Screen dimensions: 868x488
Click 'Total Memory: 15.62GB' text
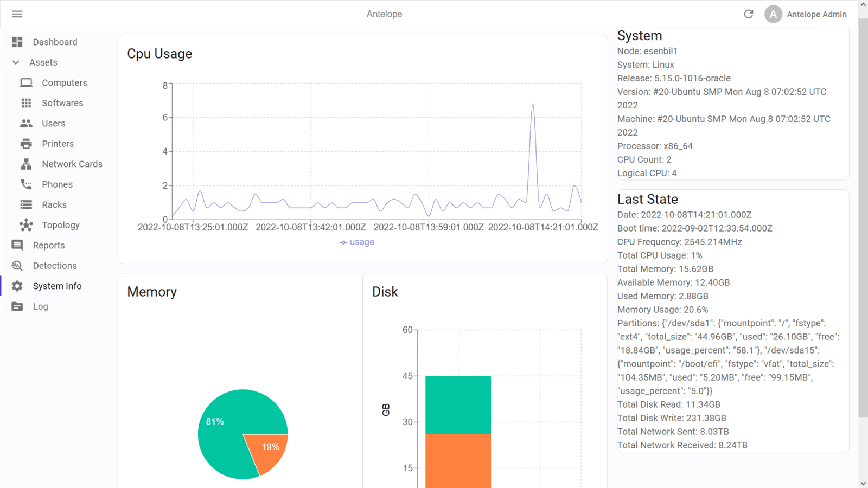pos(665,269)
